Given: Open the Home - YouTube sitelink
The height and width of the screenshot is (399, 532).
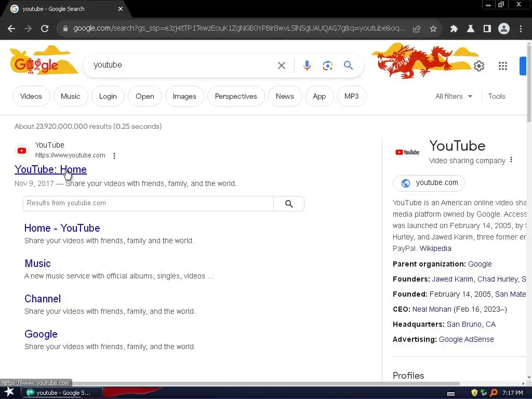Looking at the screenshot, I should coord(62,228).
